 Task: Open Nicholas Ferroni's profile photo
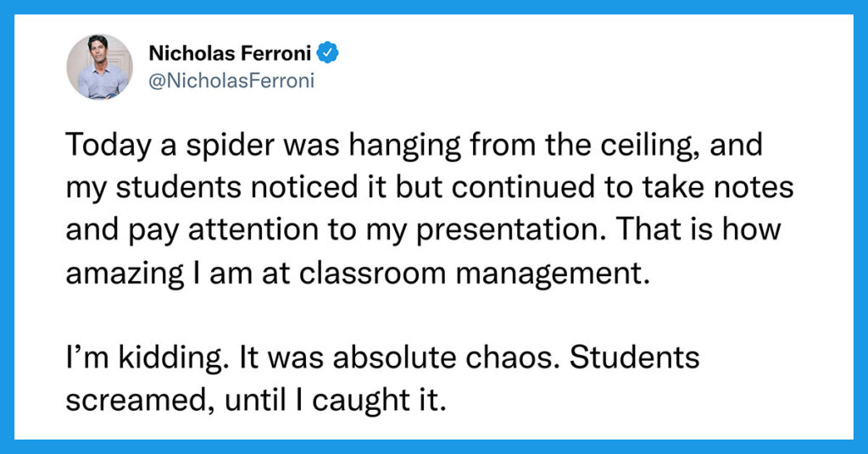click(100, 67)
